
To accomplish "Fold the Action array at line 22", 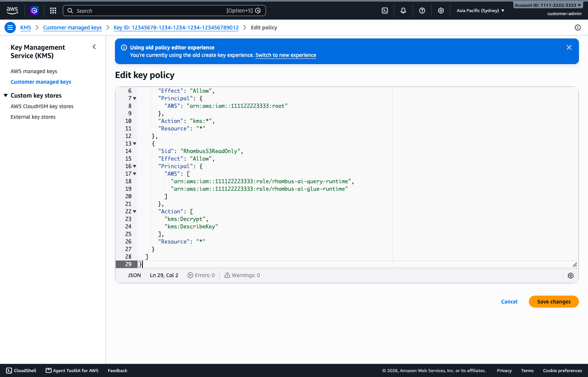I will (135, 211).
